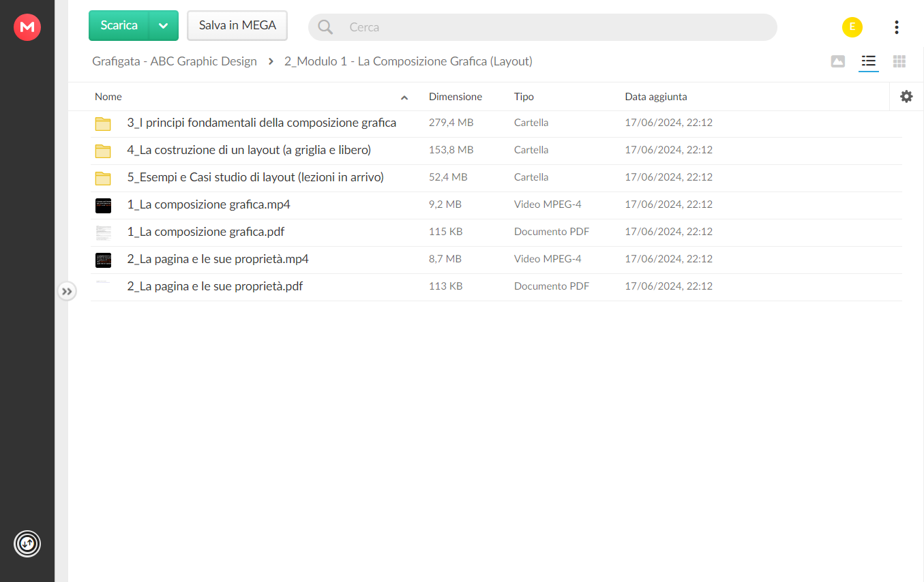
Task: Click the Scarica download button
Action: click(119, 26)
